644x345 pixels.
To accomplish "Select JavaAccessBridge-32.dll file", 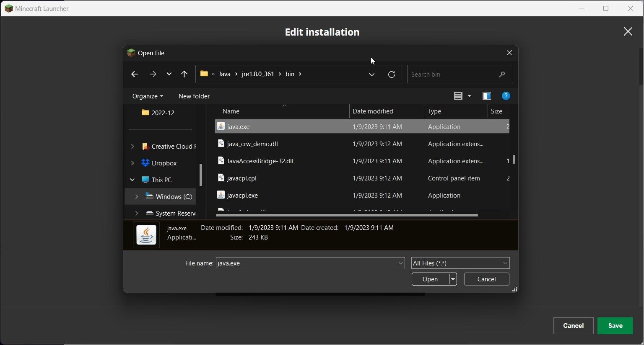I will tap(260, 161).
